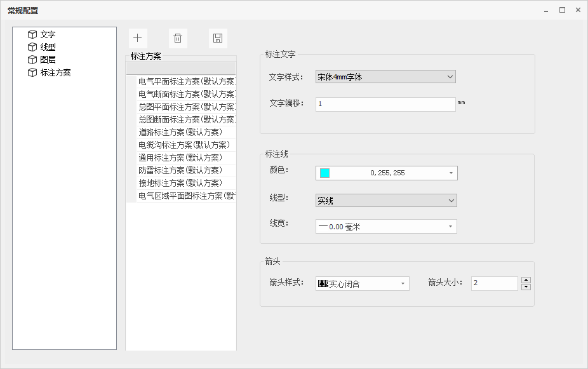Click the cyan color swatch
The image size is (588, 369).
click(x=325, y=173)
